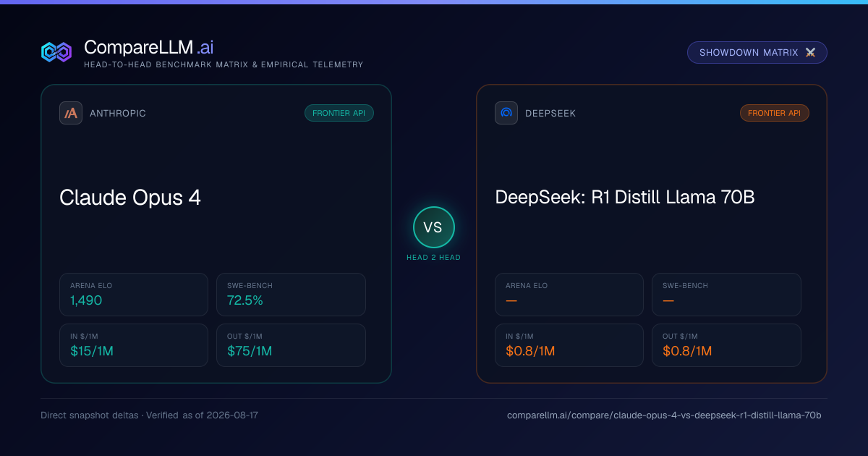Click the SWE-Bench 72.5% value
The height and width of the screenshot is (456, 868).
[245, 300]
